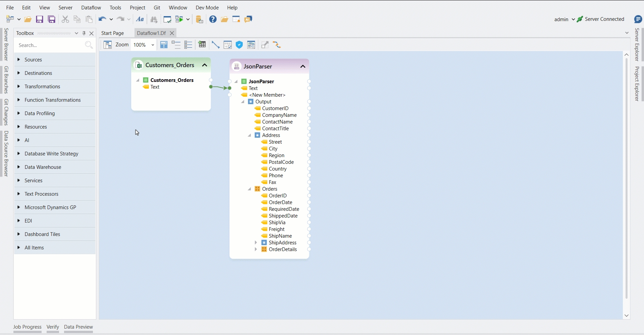Expand the OrderDetails node in JsonParser
The height and width of the screenshot is (335, 644).
pyautogui.click(x=256, y=249)
